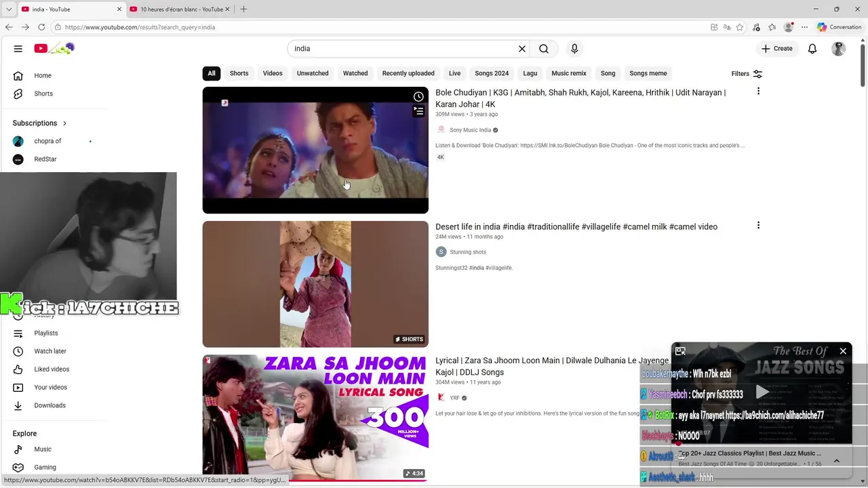Select the Song filter chip
The image size is (868, 488).
click(608, 73)
